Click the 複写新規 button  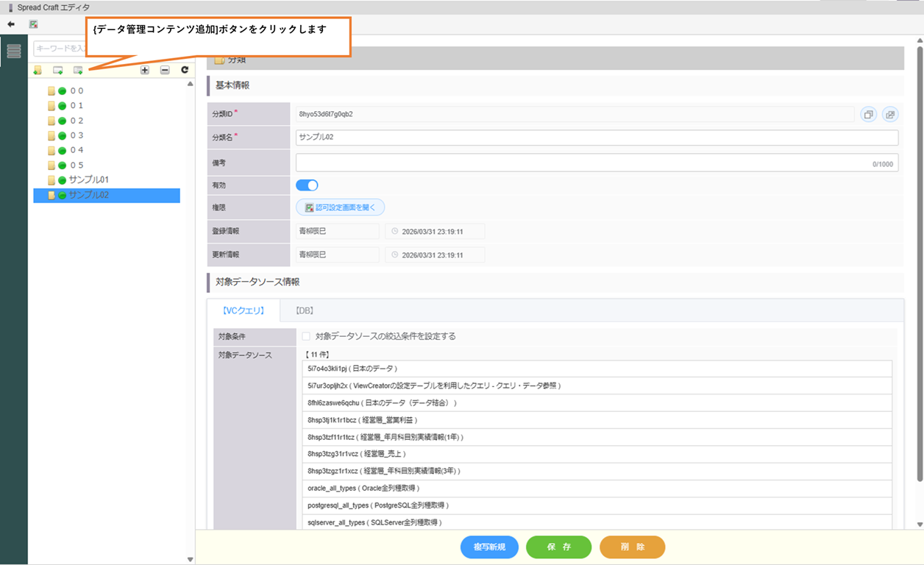coord(489,547)
